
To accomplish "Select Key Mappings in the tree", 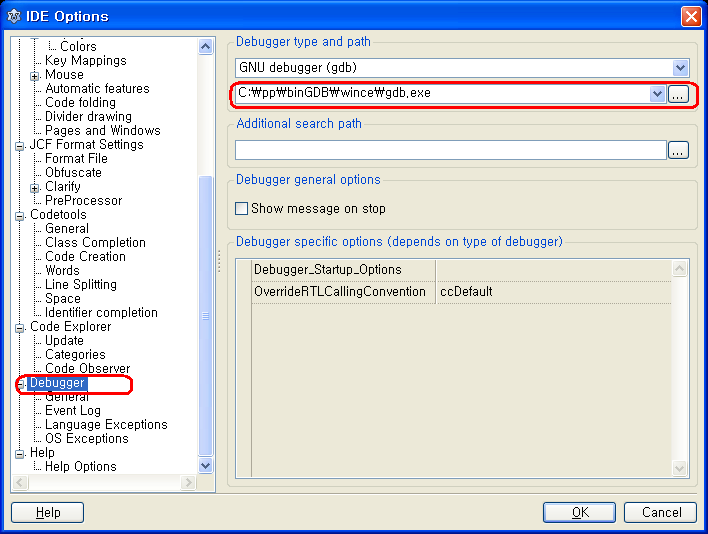I will (86, 60).
